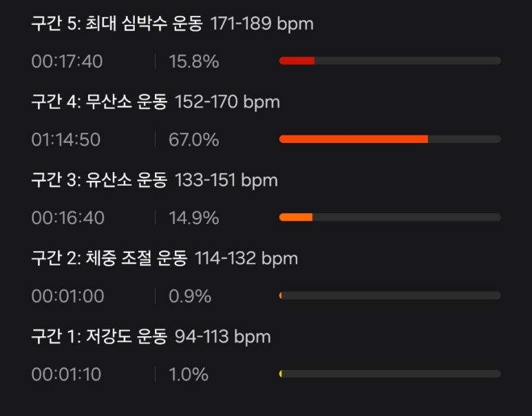The width and height of the screenshot is (532, 416).
Task: Click the 01:14:50 duration value
Action: point(66,140)
